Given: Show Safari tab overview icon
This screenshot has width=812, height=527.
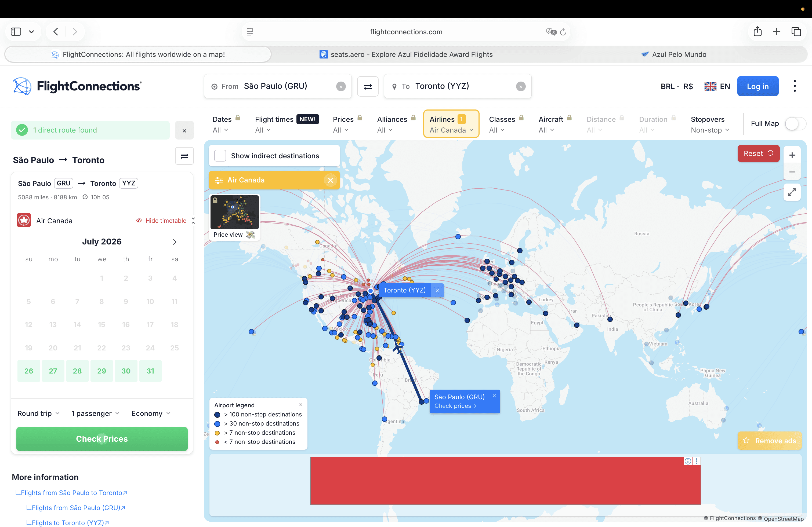Looking at the screenshot, I should tap(796, 32).
